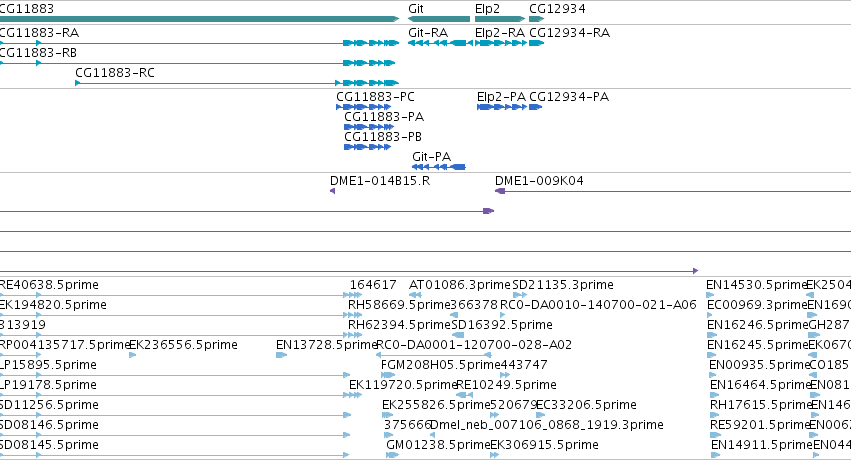Open the FGM208H05.5prime EST label
Image resolution: width=851 pixels, height=460 pixels.
click(x=441, y=365)
